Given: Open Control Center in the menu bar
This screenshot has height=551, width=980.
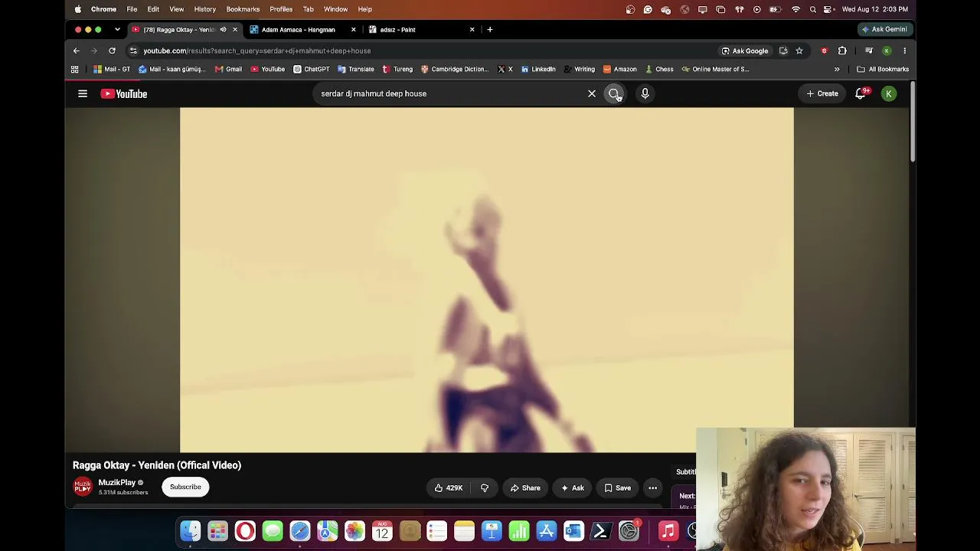Looking at the screenshot, I should tap(828, 9).
